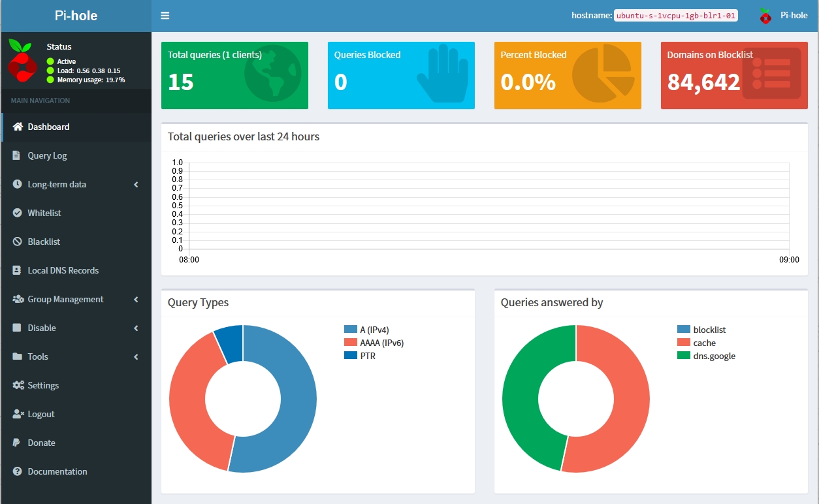Screen dimensions: 819x504
Task: Open the Dashboard menu item
Action: click(76, 127)
